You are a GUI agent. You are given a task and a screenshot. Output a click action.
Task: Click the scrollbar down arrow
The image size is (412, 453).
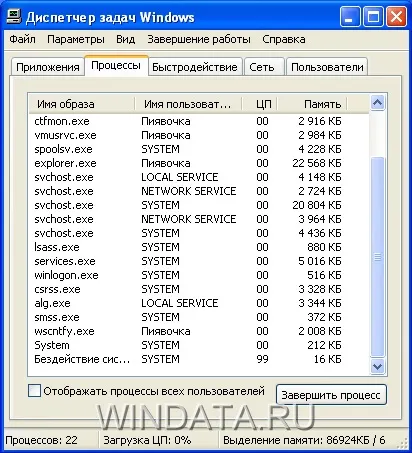377,367
